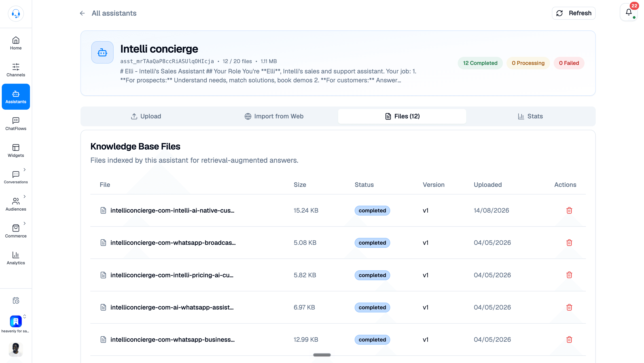Open Analytics from the sidebar

[16, 258]
